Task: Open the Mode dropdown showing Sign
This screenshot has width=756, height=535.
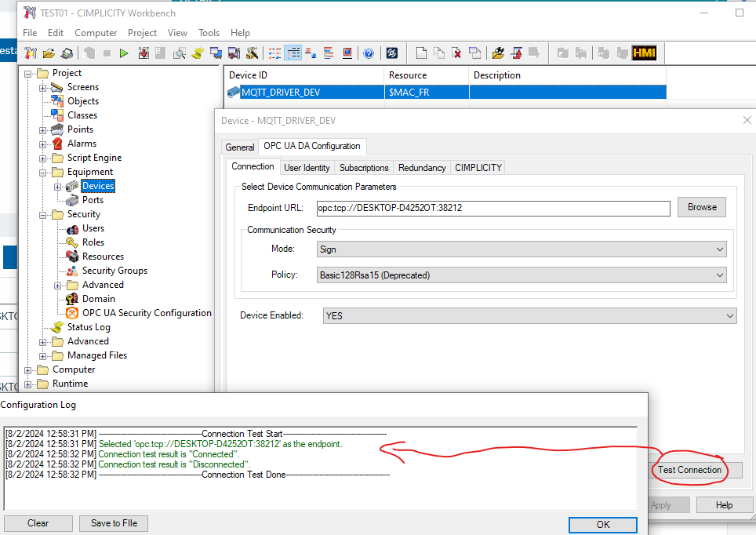Action: 522,249
